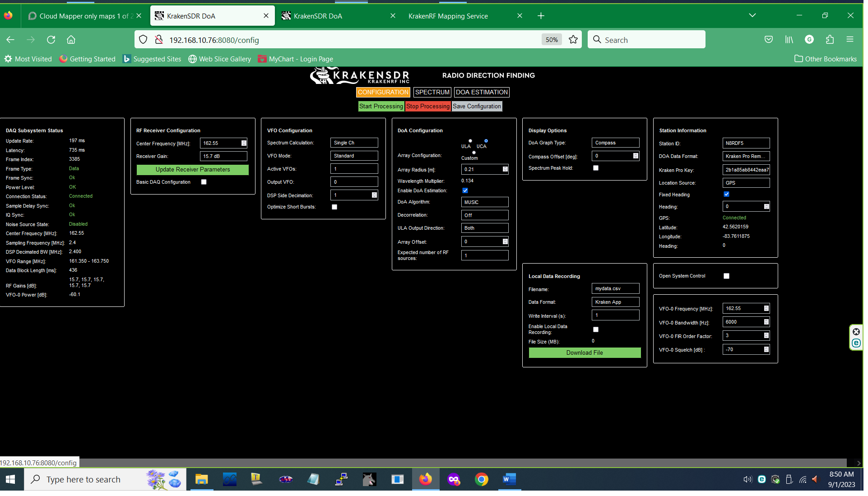Viewport: 868px width, 496px height.
Task: Open DoA Graph Type dropdown
Action: tap(616, 143)
